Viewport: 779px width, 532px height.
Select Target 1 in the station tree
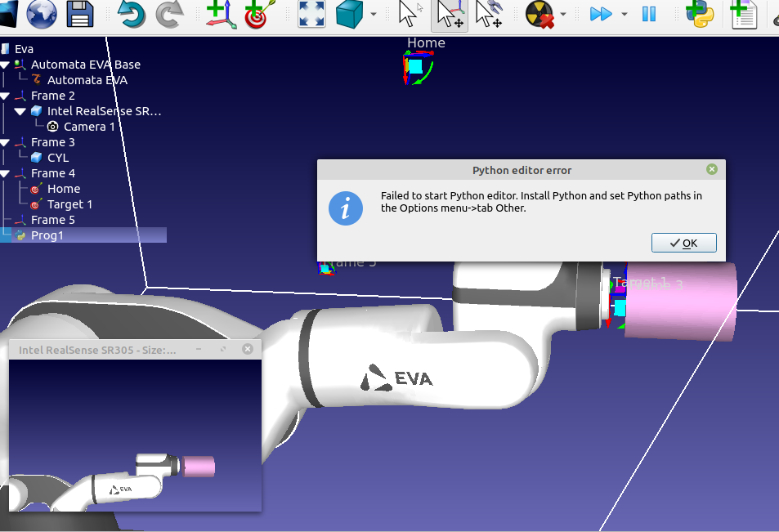69,204
